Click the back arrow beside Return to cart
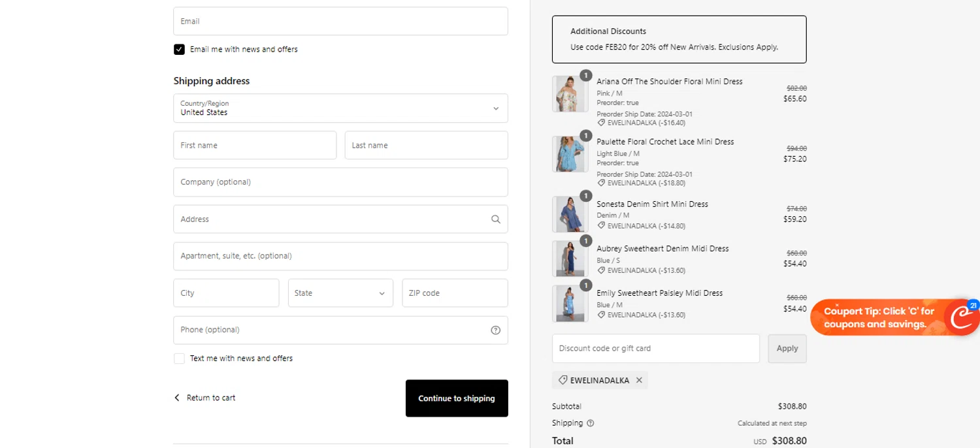The image size is (980, 448). click(x=176, y=398)
